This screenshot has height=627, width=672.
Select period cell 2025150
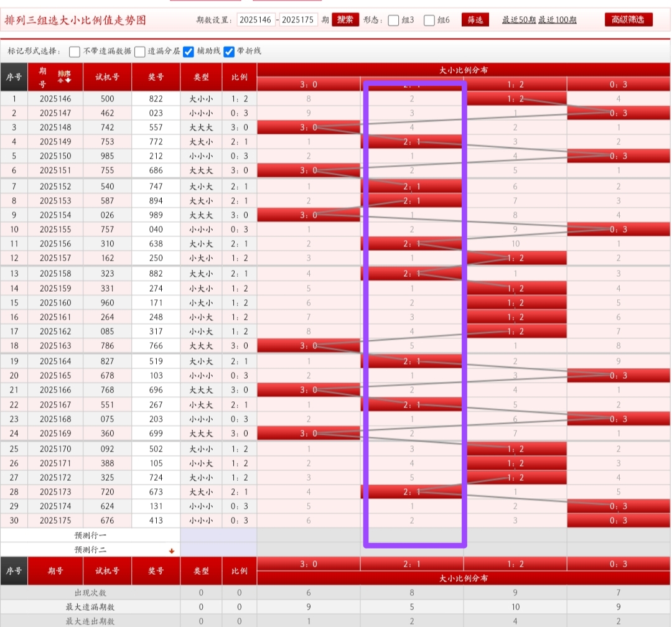(x=55, y=156)
